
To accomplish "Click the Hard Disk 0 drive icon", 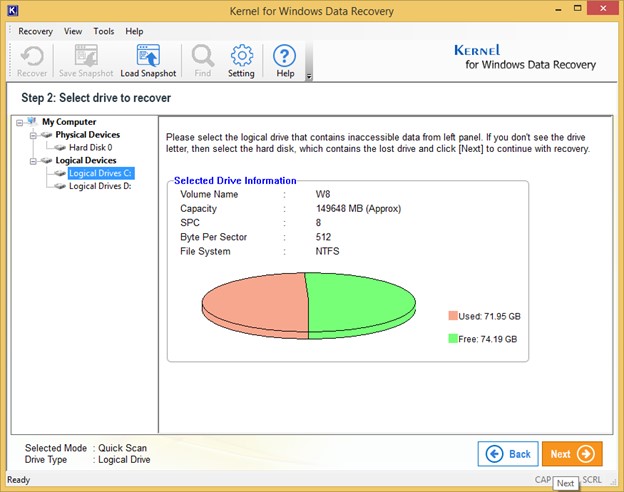I will tap(60, 148).
